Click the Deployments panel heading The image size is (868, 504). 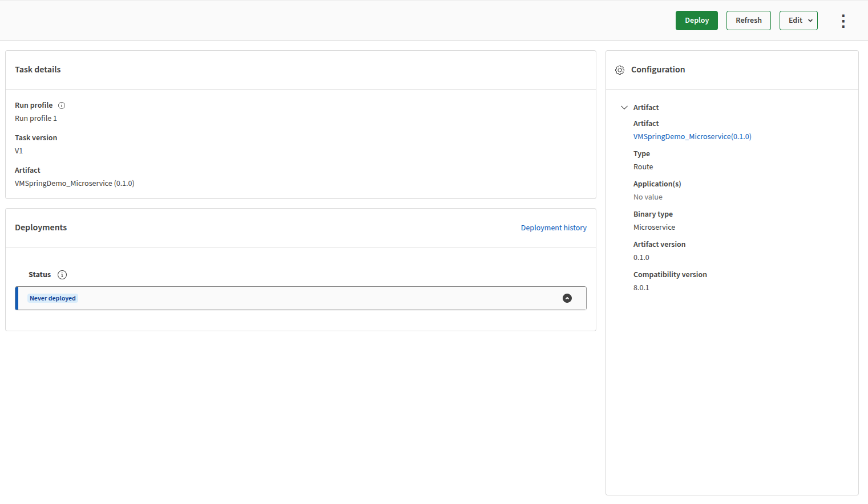pos(41,227)
